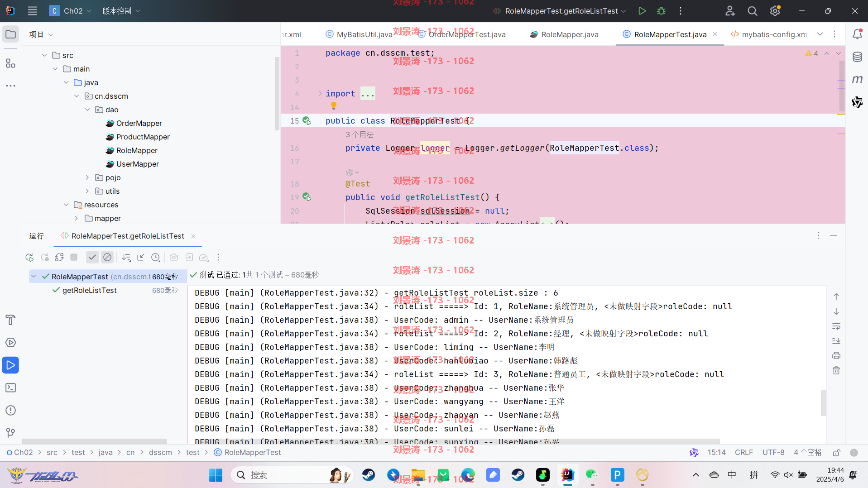Image resolution: width=868 pixels, height=488 pixels.
Task: Switch to RoleMapper.java tab
Action: [x=564, y=34]
